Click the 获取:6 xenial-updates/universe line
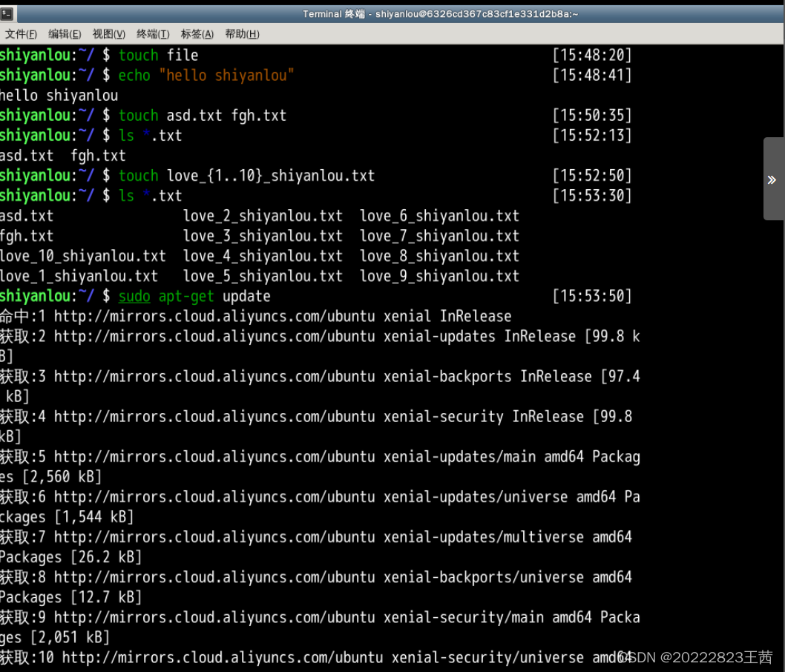 tap(320, 497)
